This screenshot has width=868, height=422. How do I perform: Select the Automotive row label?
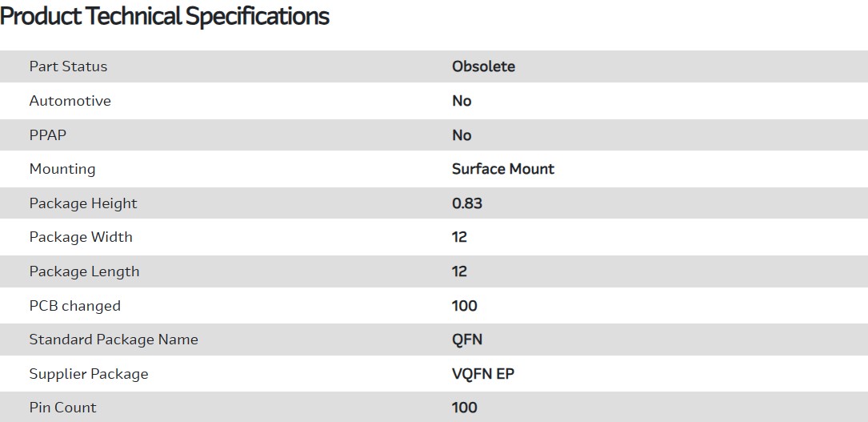pyautogui.click(x=70, y=101)
